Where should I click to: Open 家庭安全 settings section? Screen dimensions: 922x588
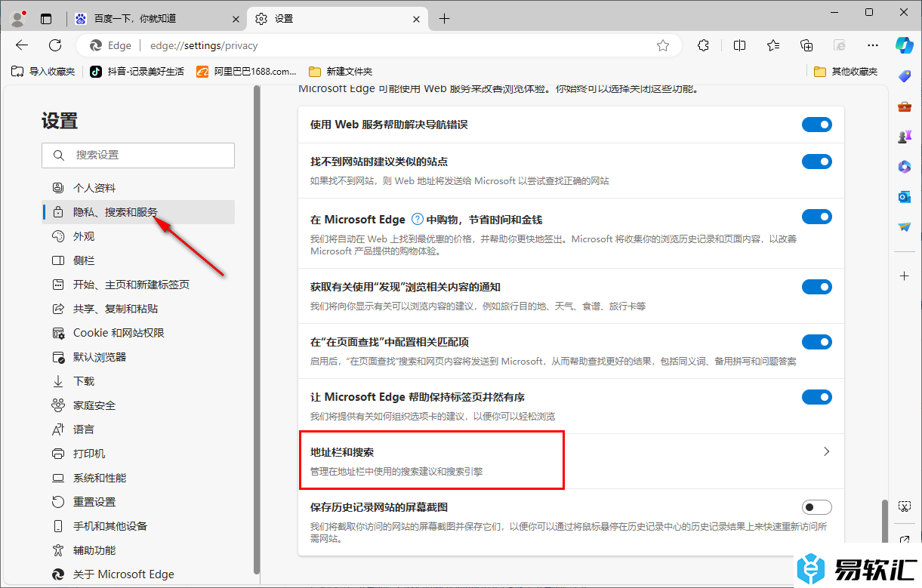138,405
